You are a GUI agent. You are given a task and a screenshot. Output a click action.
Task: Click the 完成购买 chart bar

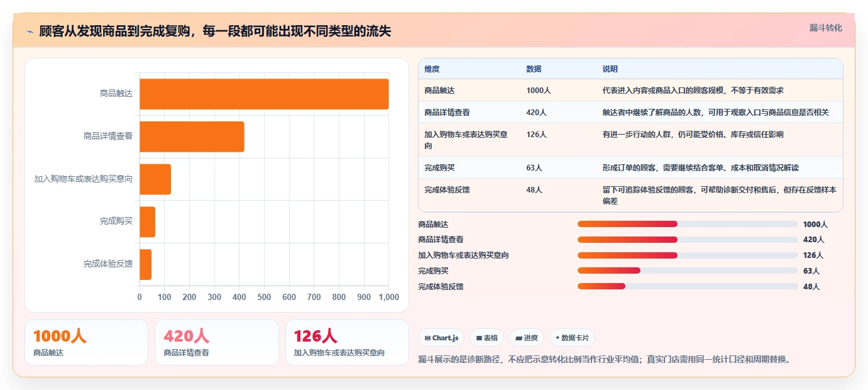click(x=147, y=222)
